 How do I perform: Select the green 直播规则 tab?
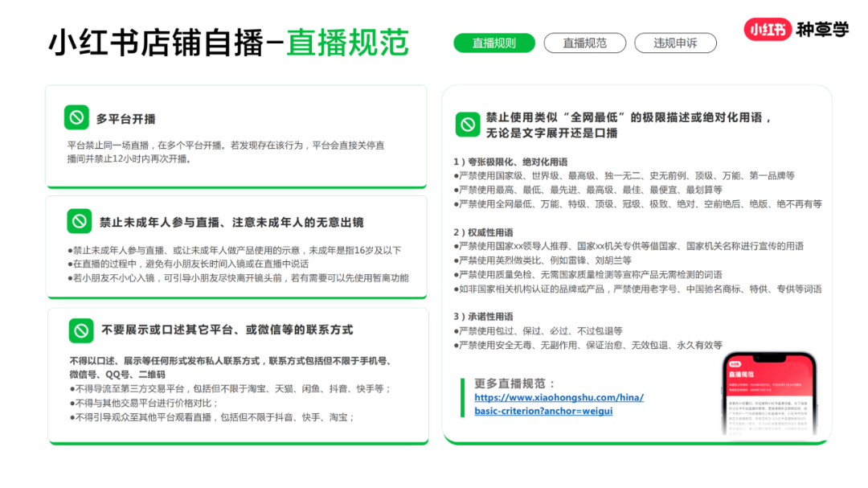(x=494, y=43)
